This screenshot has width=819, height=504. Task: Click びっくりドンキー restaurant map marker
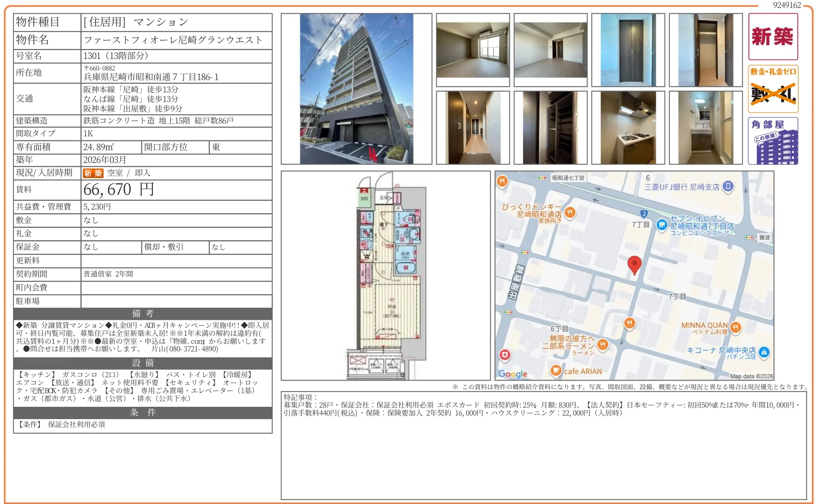(570, 212)
